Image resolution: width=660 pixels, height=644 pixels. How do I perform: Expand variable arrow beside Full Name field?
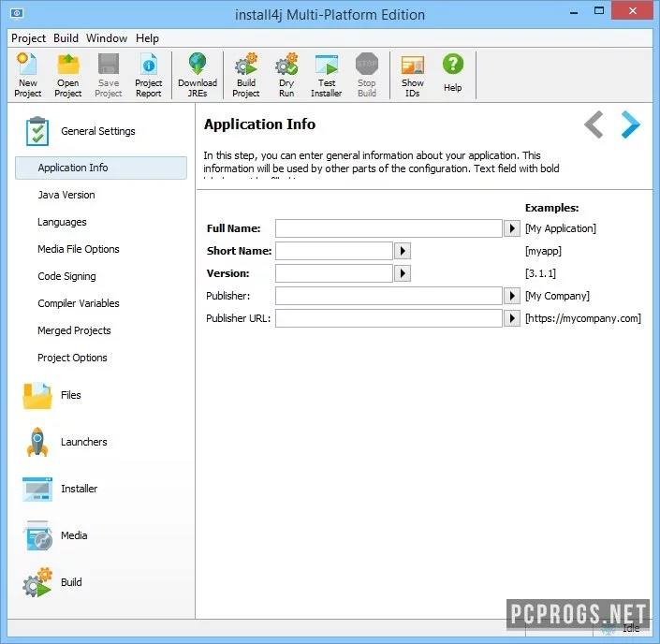click(x=512, y=228)
